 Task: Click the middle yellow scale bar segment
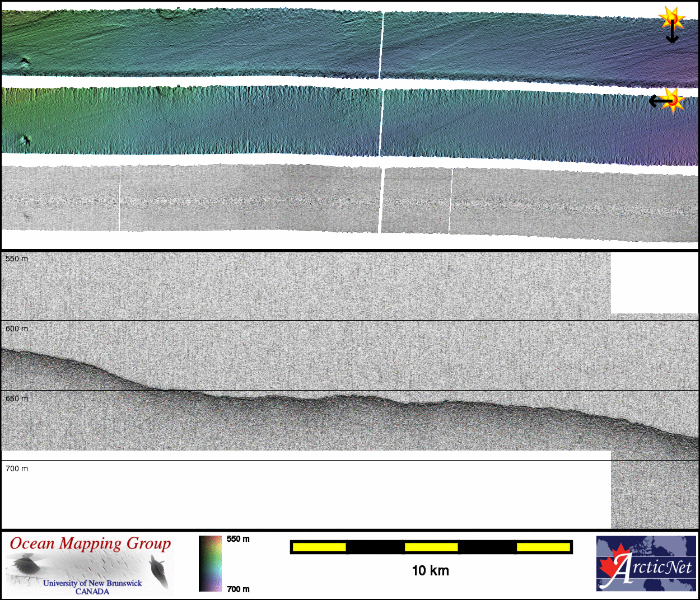[431, 547]
